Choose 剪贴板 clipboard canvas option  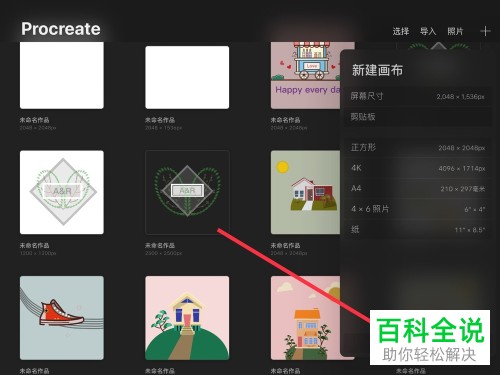click(x=418, y=117)
